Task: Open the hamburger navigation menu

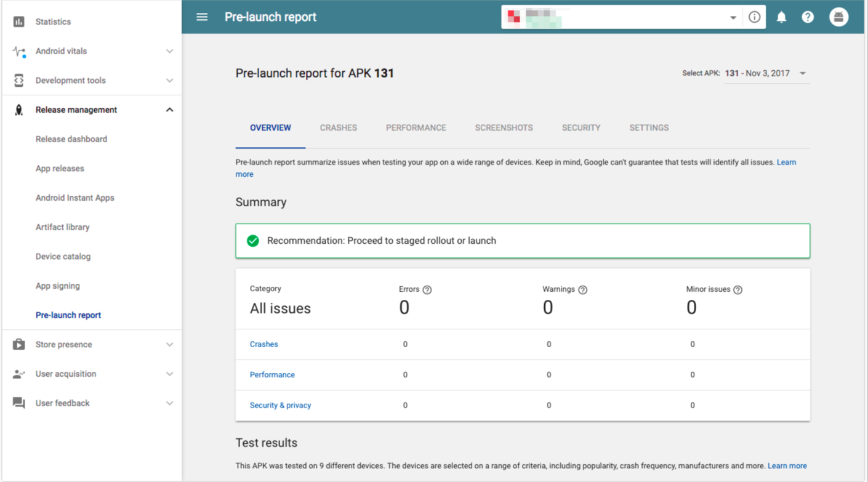Action: [202, 17]
